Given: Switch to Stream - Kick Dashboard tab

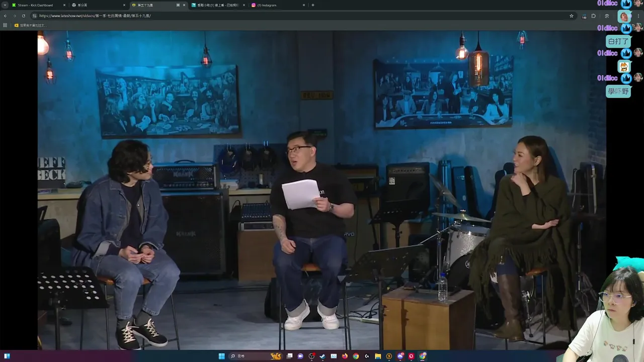Looking at the screenshot, I should 38,5.
